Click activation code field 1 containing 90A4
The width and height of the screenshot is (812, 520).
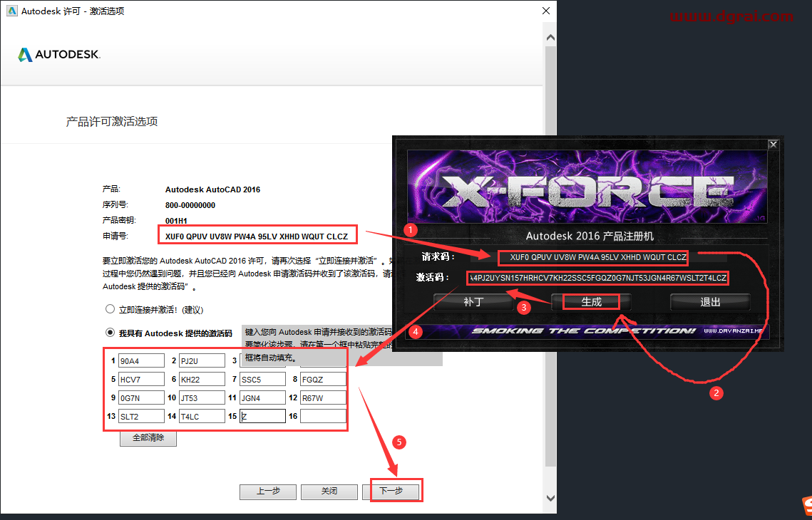(141, 360)
